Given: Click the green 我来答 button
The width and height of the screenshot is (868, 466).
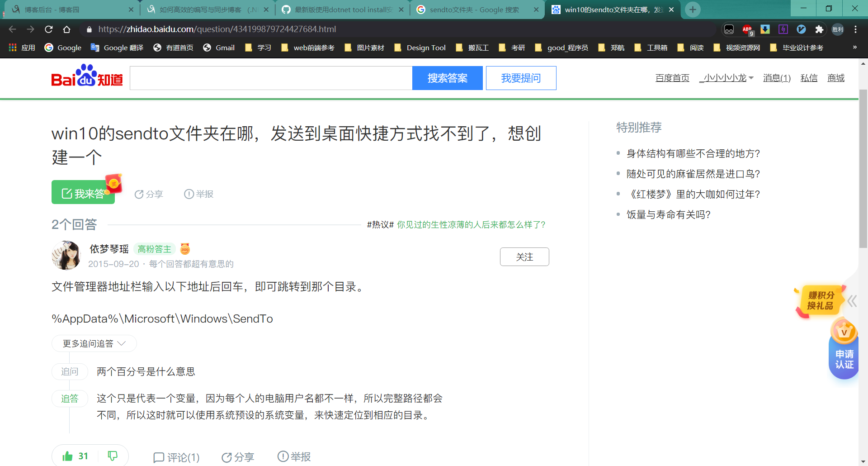Looking at the screenshot, I should [x=83, y=192].
